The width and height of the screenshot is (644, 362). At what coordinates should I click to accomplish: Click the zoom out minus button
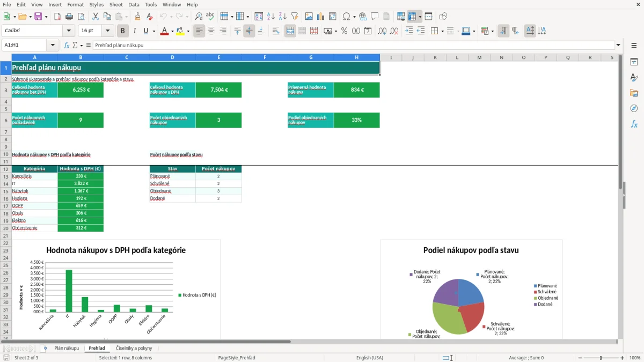[580, 358]
